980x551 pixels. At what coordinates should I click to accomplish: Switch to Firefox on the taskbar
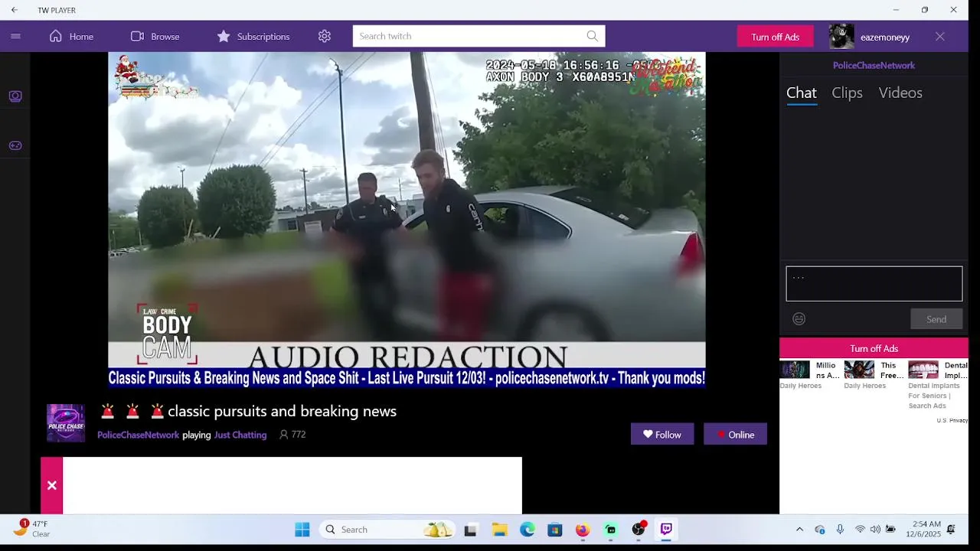coord(583,530)
